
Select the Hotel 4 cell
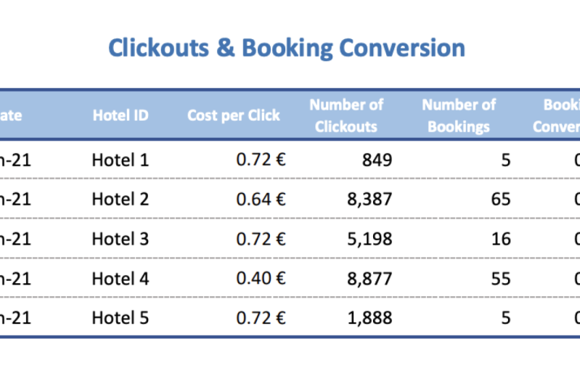(x=121, y=279)
